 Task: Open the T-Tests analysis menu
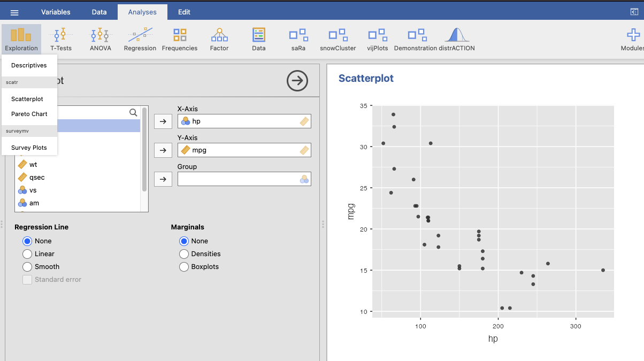60,40
